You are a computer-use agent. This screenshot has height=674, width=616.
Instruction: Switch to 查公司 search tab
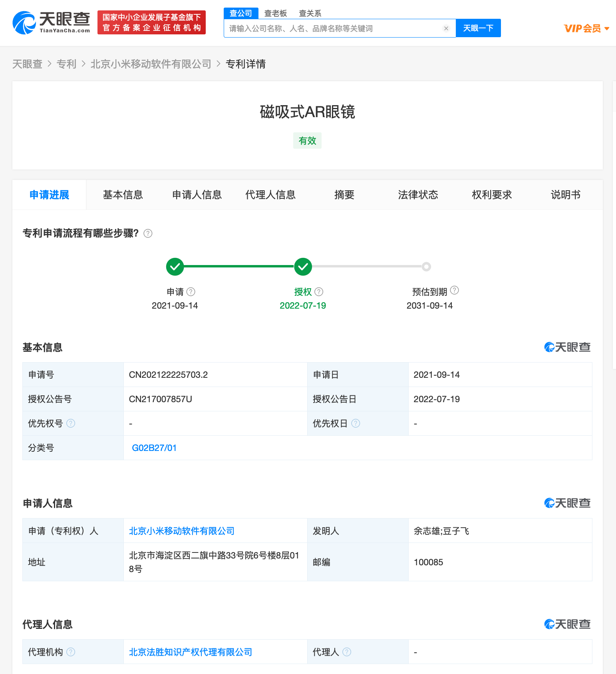point(241,13)
